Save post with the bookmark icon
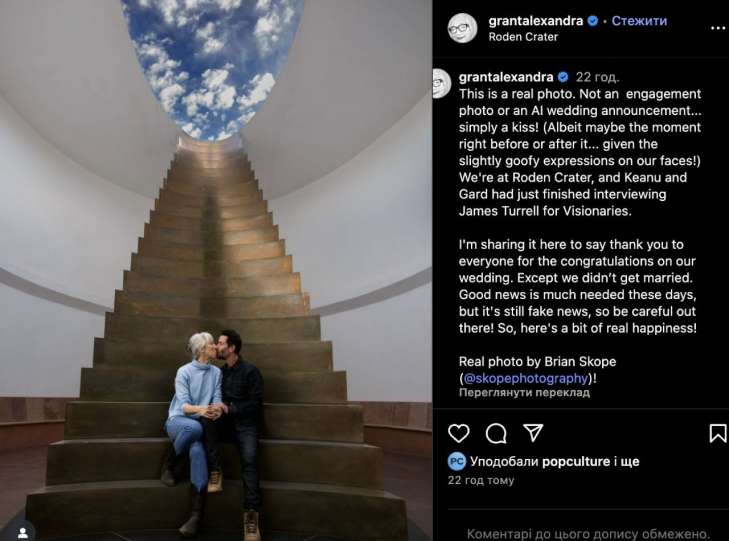Screen dimensions: 729x541 click(718, 433)
